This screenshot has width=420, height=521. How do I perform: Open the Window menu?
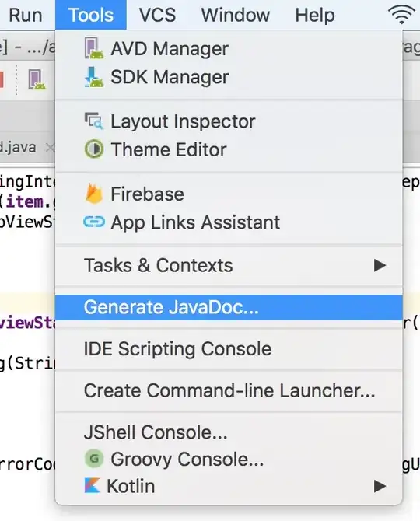(236, 15)
